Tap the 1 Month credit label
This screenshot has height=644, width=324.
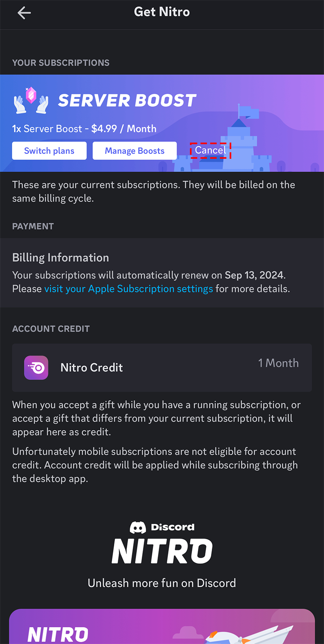278,363
